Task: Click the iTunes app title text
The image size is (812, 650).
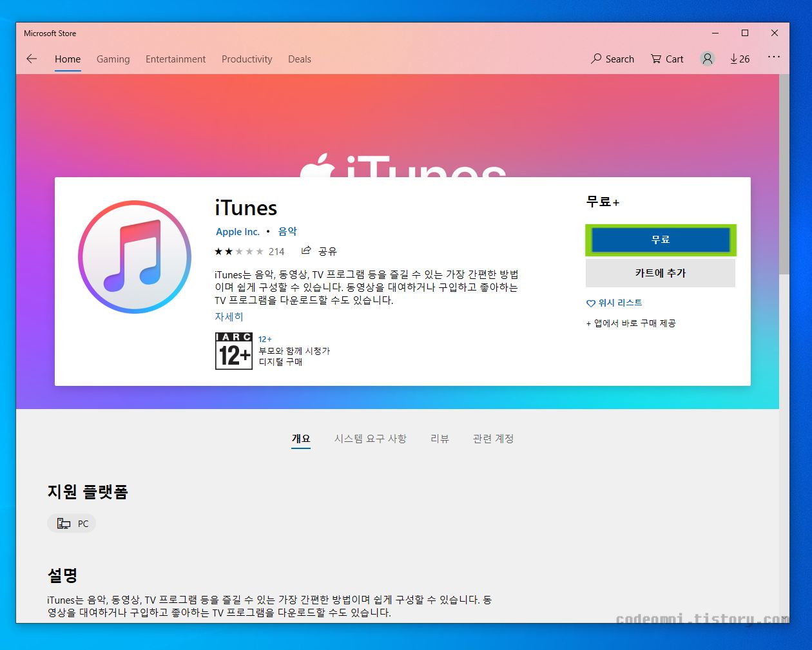Action: (246, 208)
